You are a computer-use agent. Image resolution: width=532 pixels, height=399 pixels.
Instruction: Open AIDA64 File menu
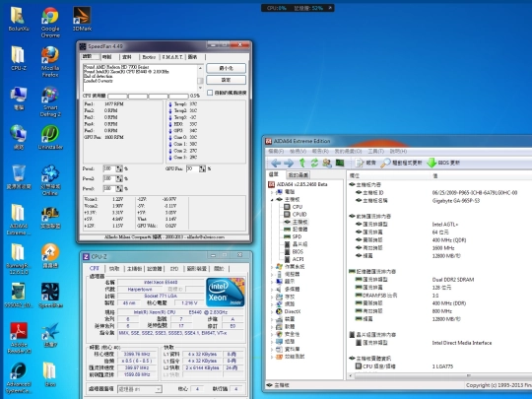pos(276,151)
